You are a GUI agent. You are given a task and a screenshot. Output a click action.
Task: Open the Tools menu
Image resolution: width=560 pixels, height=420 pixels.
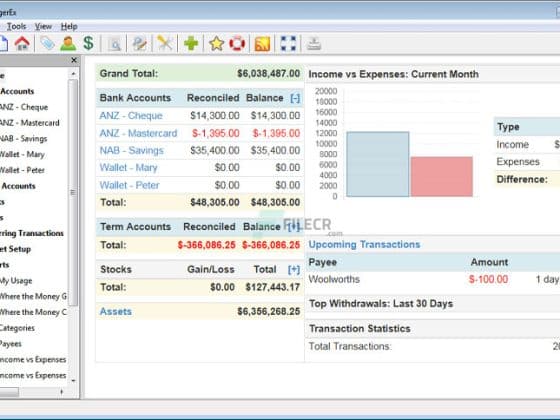[x=16, y=26]
